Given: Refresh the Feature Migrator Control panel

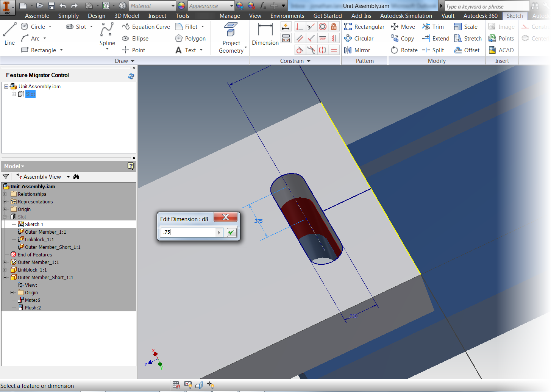Looking at the screenshot, I should click(131, 76).
